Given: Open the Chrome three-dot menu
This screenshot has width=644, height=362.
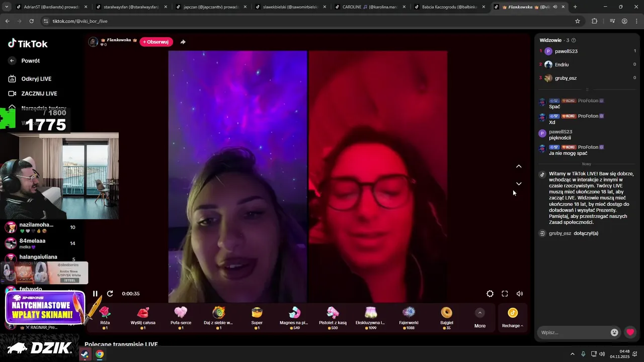Looking at the screenshot, I should pos(636,21).
